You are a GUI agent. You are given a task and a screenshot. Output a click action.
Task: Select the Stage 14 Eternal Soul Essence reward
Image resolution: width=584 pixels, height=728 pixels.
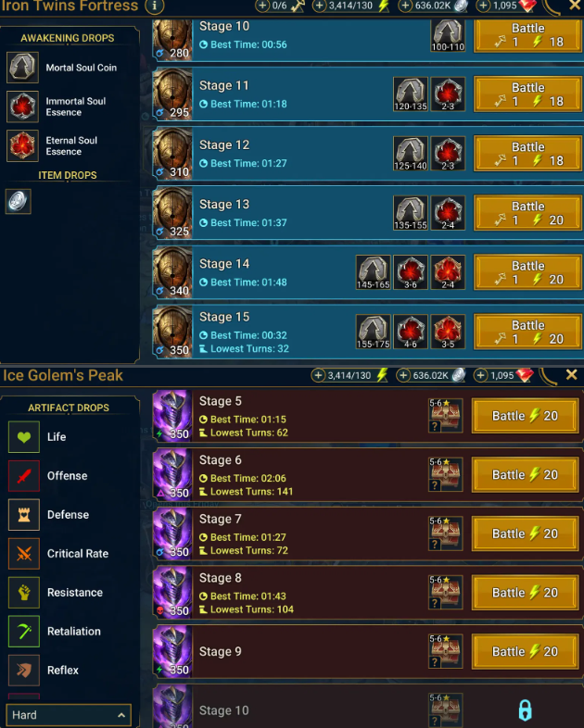click(x=448, y=272)
